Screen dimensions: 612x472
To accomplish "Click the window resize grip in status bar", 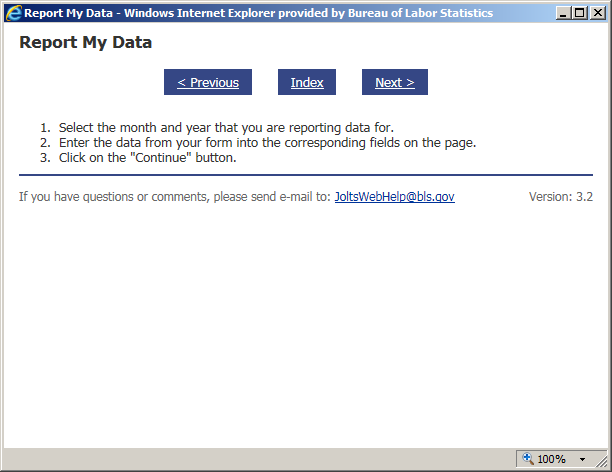I will [601, 461].
